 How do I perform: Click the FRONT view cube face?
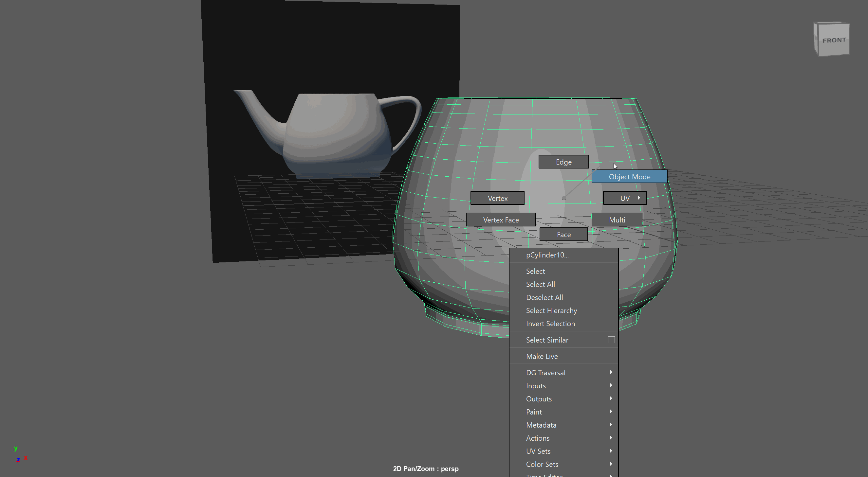point(834,40)
